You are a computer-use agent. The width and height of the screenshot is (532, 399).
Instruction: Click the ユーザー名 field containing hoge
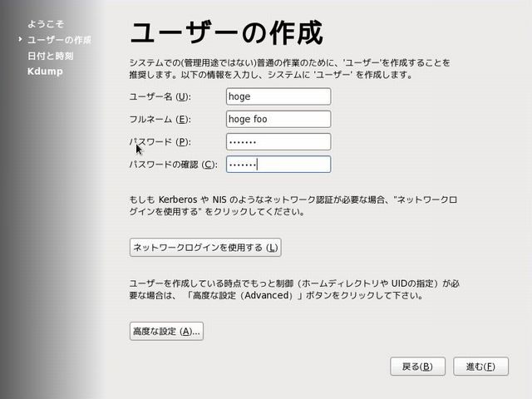(x=278, y=96)
